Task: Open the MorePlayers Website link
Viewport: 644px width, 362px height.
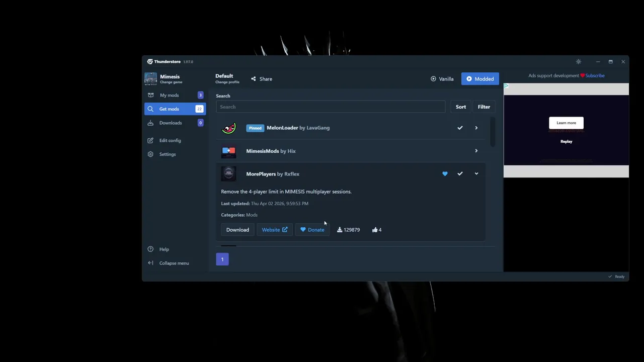Action: 275,230
